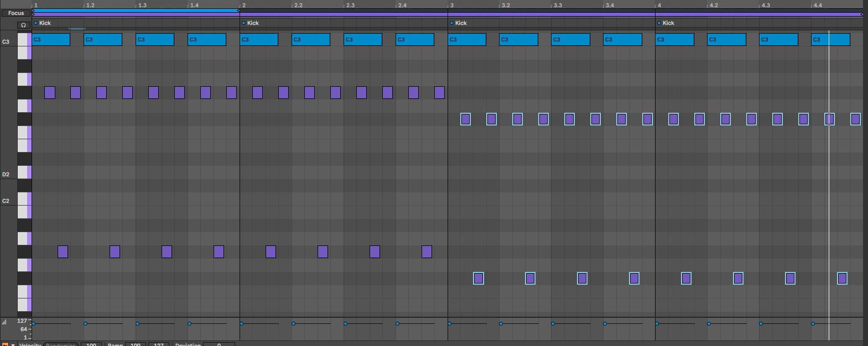This screenshot has height=346, width=868.
Task: Click the 64 velocity scale label
Action: point(24,329)
